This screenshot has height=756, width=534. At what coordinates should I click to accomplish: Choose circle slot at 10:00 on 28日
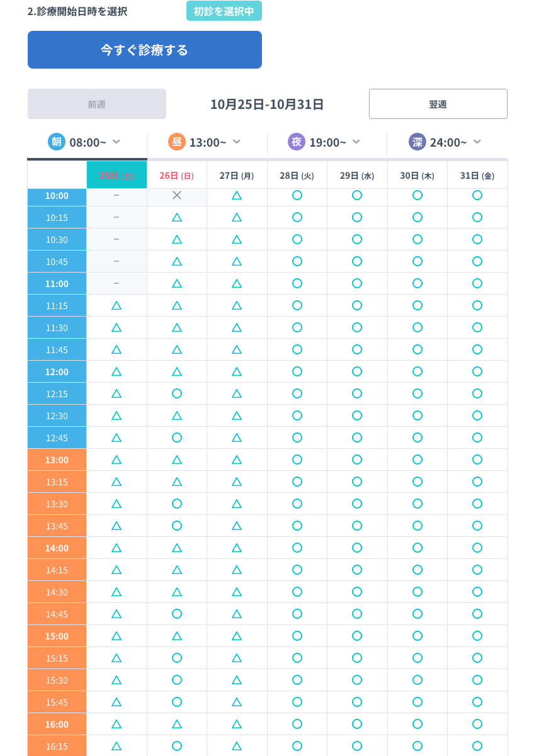297,196
